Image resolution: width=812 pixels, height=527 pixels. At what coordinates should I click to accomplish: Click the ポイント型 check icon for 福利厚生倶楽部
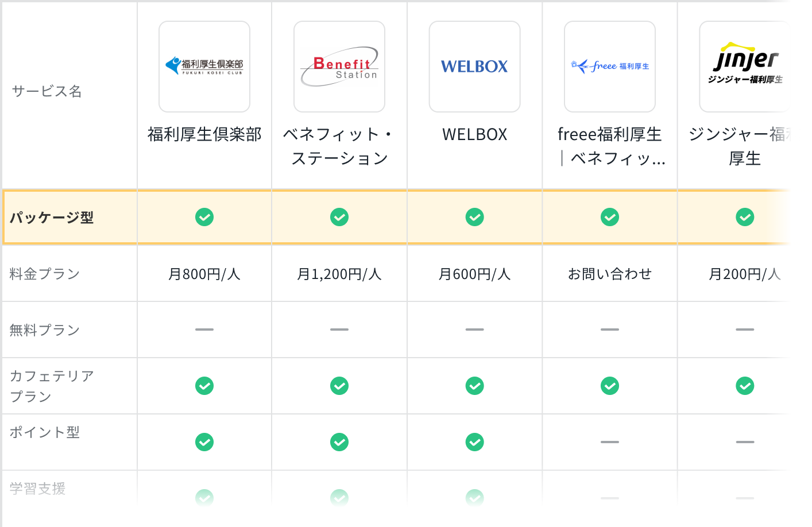point(204,442)
